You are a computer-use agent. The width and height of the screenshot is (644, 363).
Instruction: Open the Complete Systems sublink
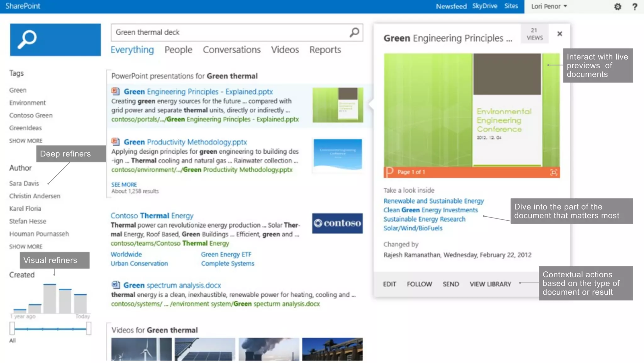228,264
